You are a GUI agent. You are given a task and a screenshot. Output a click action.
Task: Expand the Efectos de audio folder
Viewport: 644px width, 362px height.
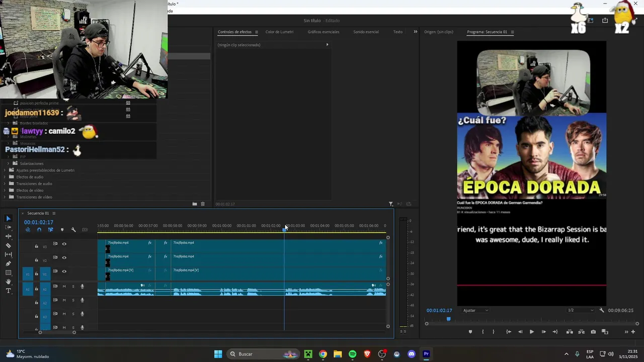click(x=5, y=177)
